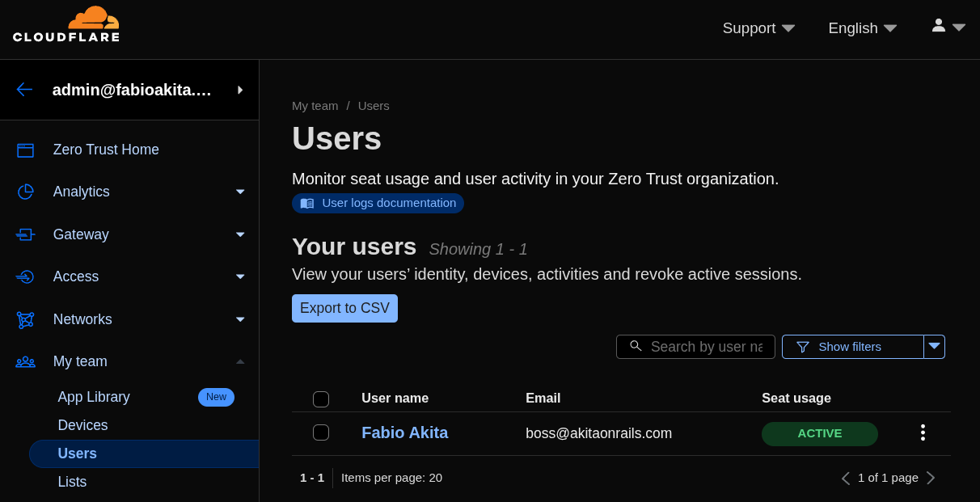
Task: Click the Search by user name field
Action: [695, 347]
